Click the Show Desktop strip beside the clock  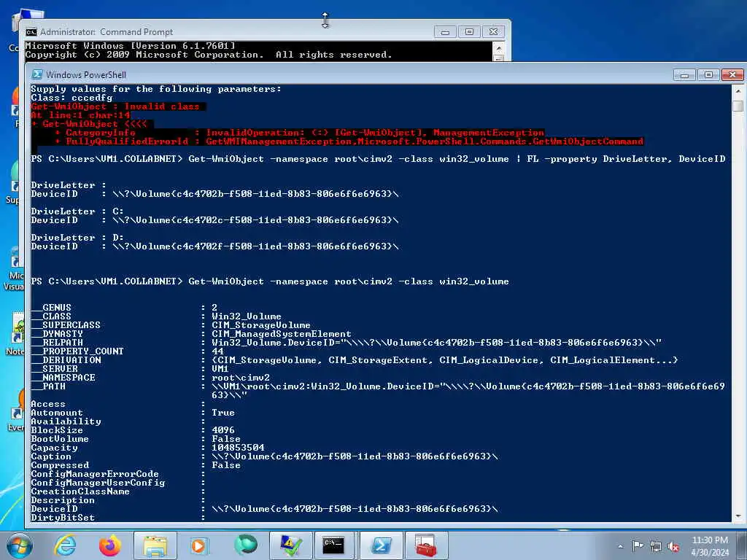(x=743, y=545)
